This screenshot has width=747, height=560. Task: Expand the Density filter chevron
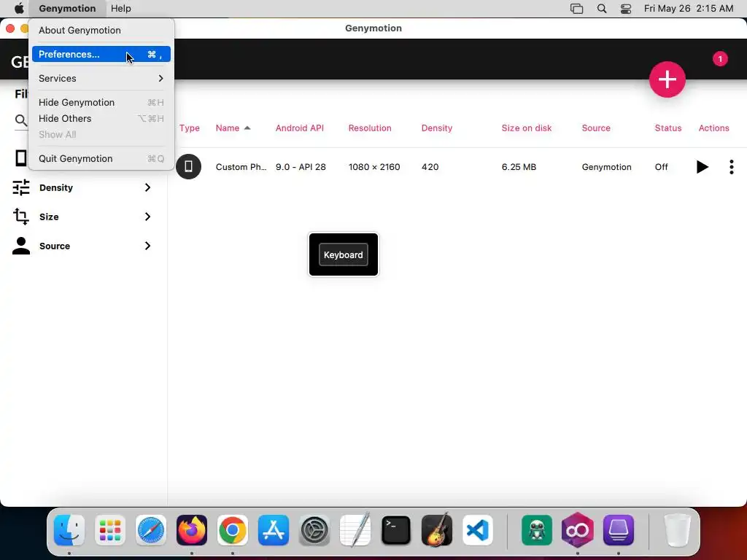147,187
